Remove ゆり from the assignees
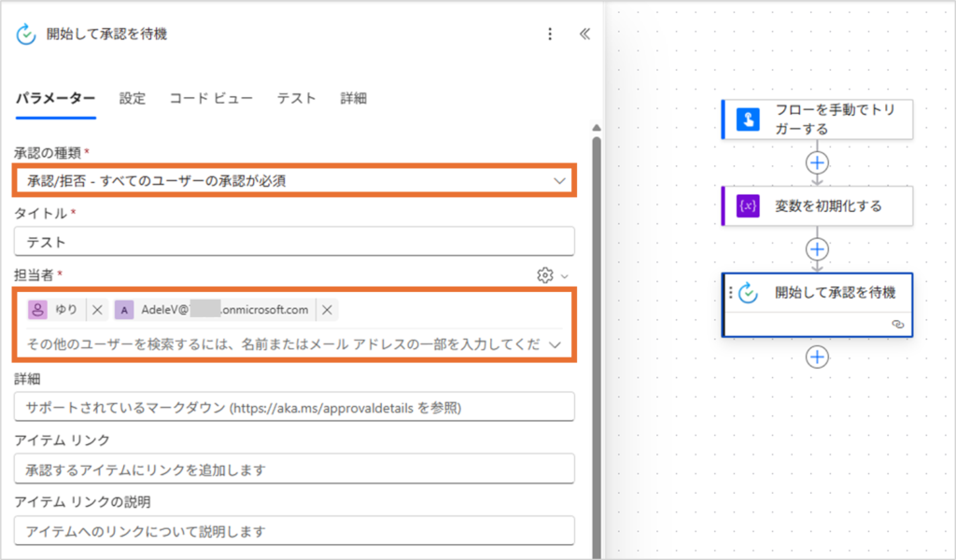The width and height of the screenshot is (956, 560). (x=98, y=310)
